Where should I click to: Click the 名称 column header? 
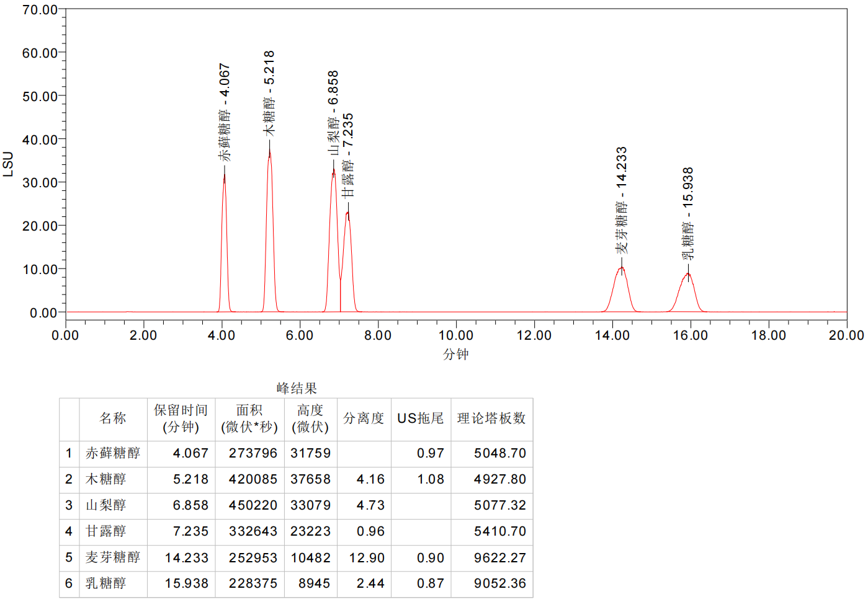pyautogui.click(x=113, y=418)
